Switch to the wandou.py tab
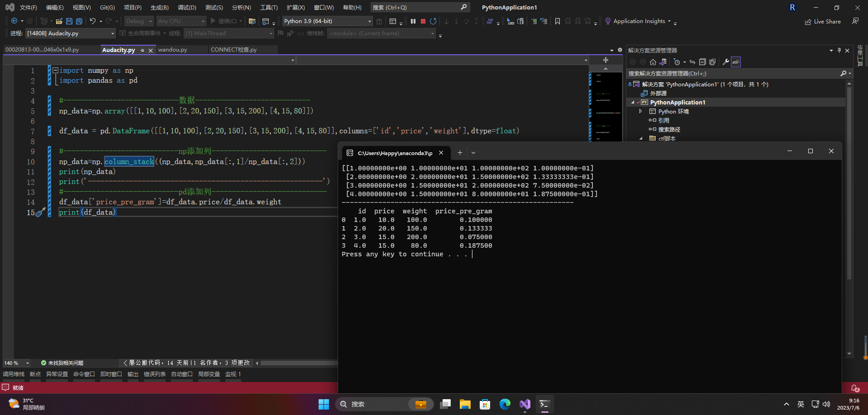 172,50
